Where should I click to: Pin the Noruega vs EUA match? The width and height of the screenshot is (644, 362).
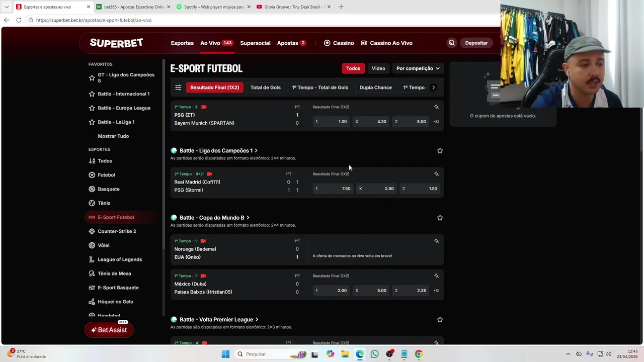pos(436,241)
